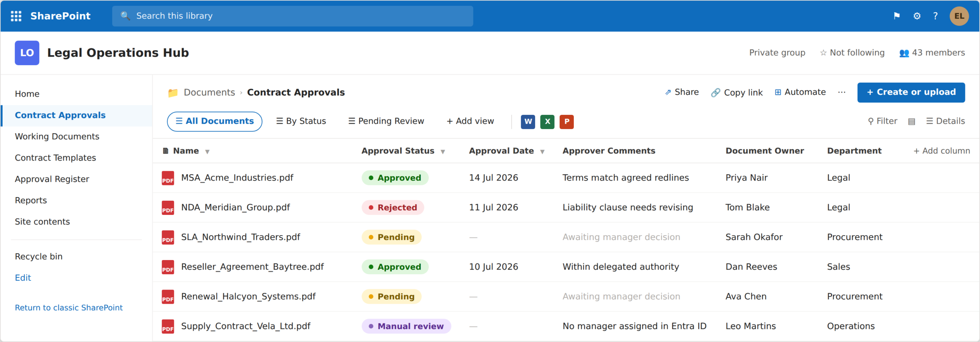Viewport: 980px width, 342px height.
Task: Click the 43 members label
Action: tap(938, 53)
